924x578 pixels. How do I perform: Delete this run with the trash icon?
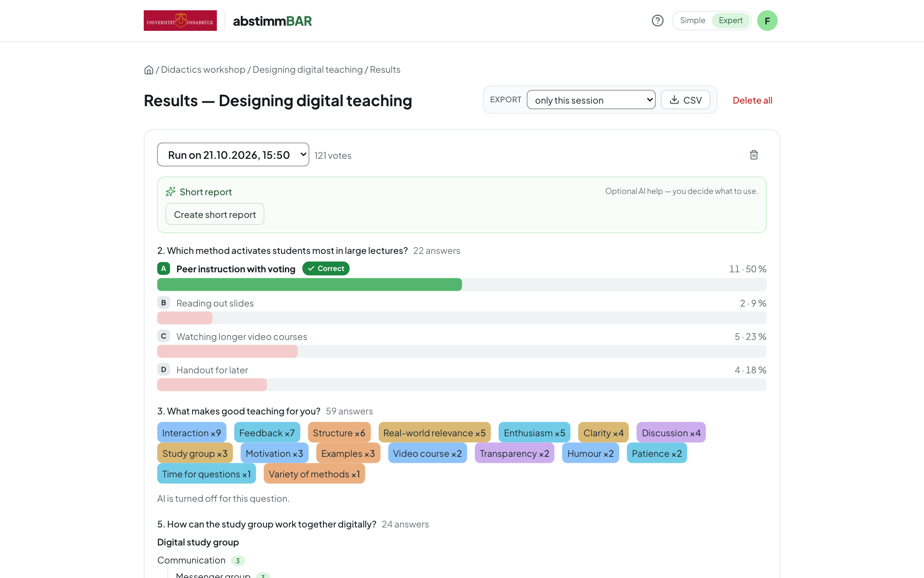click(754, 155)
